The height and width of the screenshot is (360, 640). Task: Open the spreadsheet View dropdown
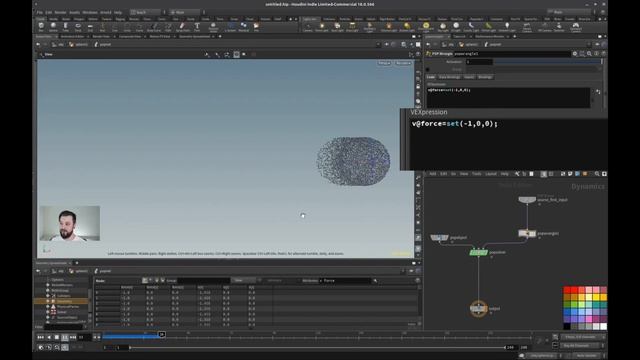tap(243, 280)
